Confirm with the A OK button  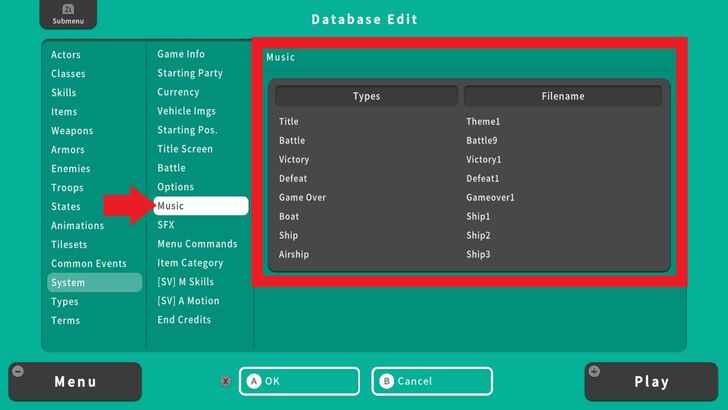coord(299,381)
